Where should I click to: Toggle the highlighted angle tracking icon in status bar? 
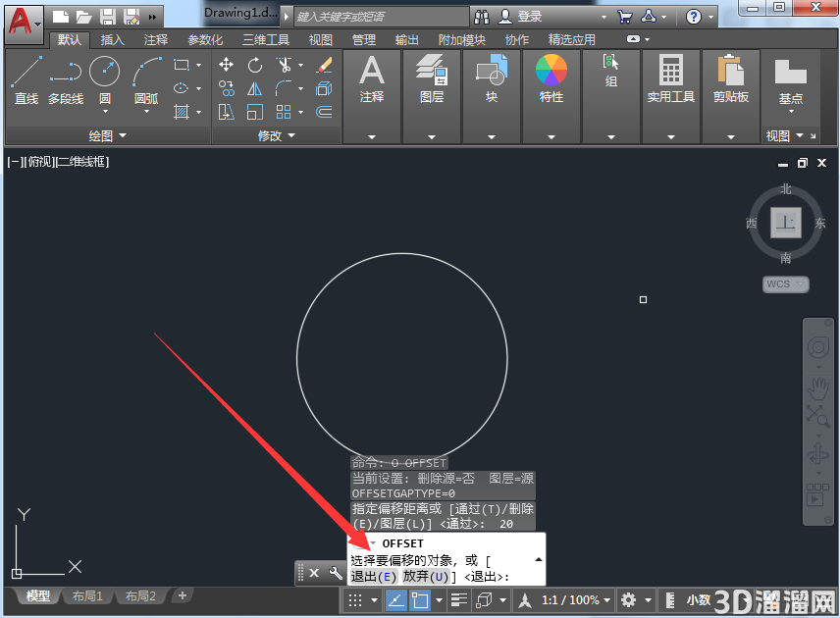(x=395, y=600)
